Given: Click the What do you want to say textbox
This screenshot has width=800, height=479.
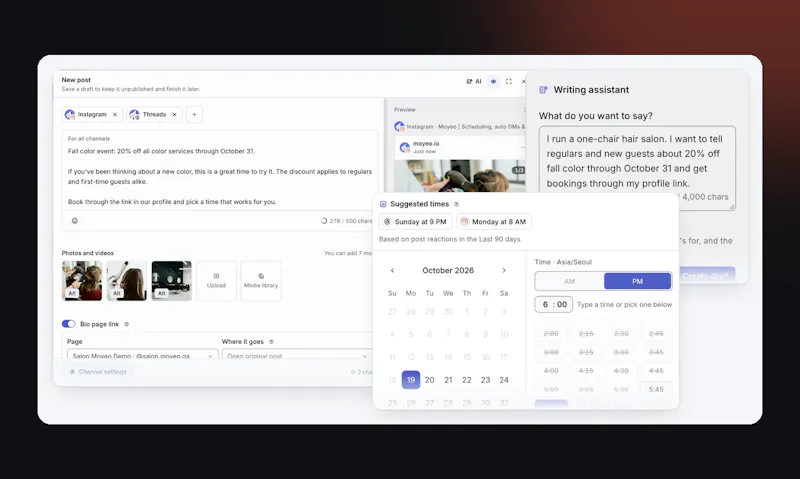Looking at the screenshot, I should click(637, 168).
